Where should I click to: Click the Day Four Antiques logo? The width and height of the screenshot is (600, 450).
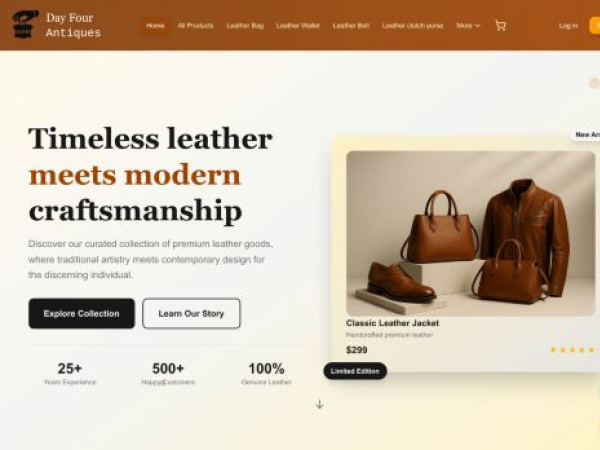coord(26,24)
